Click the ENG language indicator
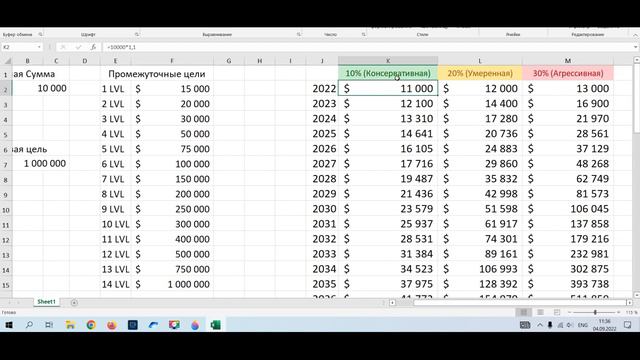This screenshot has height=360, width=640. click(x=583, y=325)
